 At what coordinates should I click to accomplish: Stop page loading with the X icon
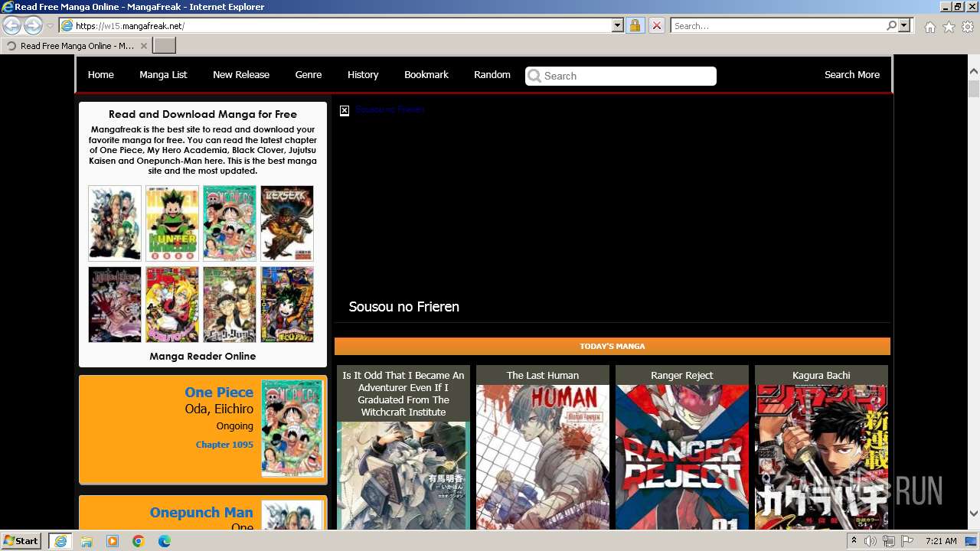[657, 26]
